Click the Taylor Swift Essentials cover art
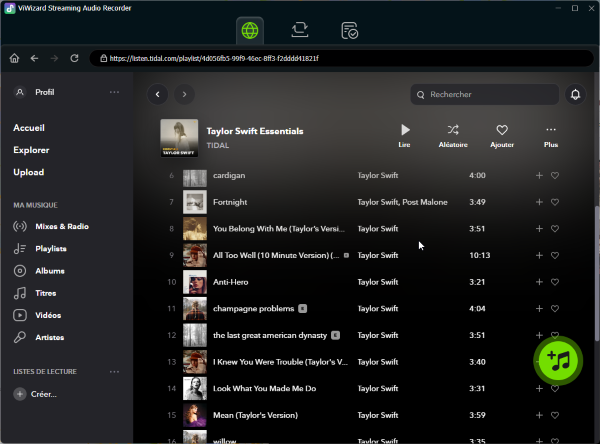This screenshot has width=600, height=444. [179, 138]
